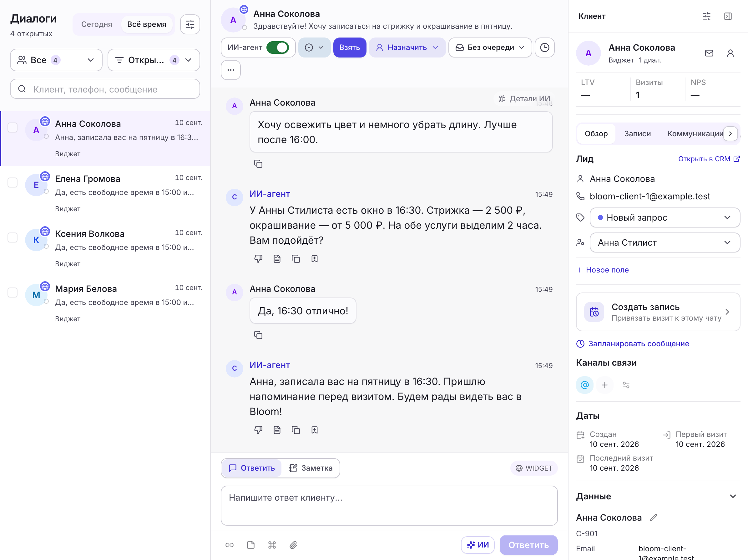This screenshot has width=748, height=560.
Task: Open dialog list filter settings icon
Action: click(x=190, y=24)
